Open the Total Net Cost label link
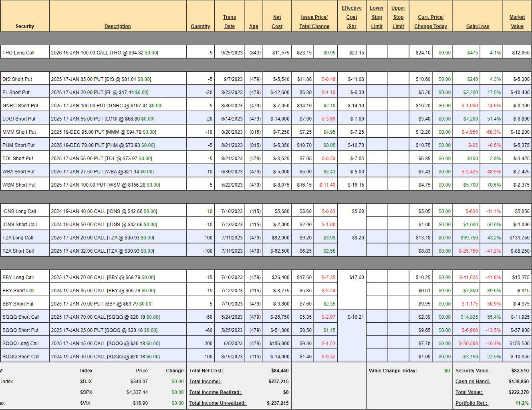Screen dimensions: 532x410 (206, 371)
